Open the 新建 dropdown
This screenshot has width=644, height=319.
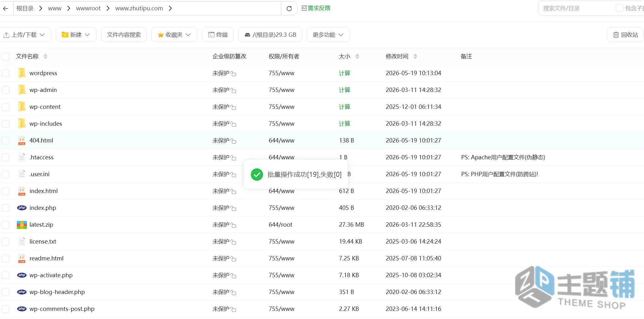tap(76, 35)
